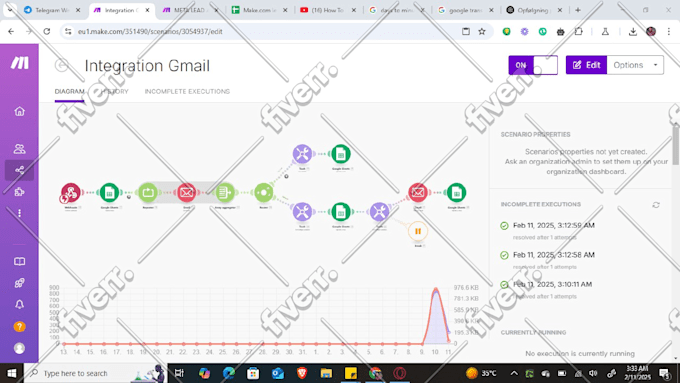This screenshot has height=383, width=680.
Task: Open browser Downloads icon
Action: coord(633,31)
